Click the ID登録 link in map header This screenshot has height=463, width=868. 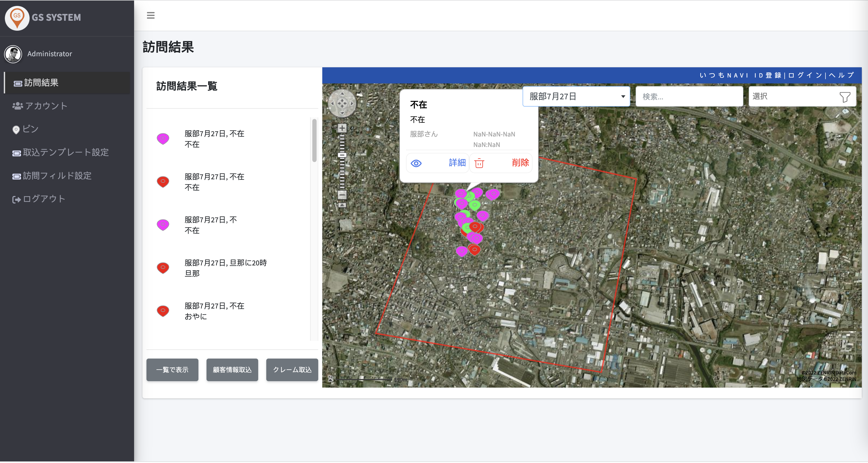tap(768, 75)
